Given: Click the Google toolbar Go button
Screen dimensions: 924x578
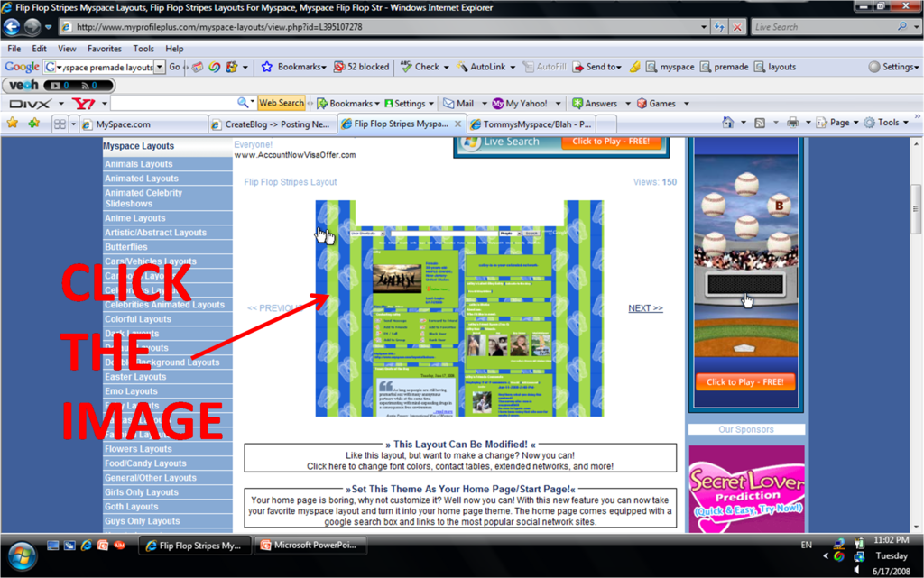Looking at the screenshot, I should pyautogui.click(x=174, y=67).
